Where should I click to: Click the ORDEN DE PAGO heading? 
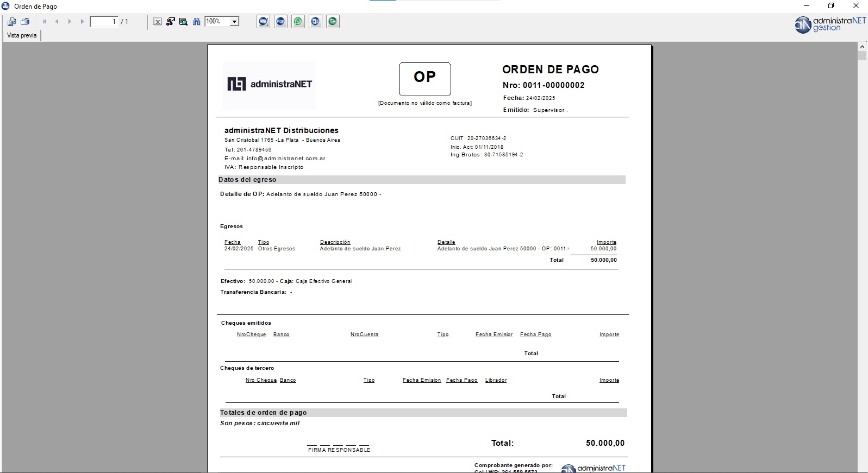[x=551, y=70]
